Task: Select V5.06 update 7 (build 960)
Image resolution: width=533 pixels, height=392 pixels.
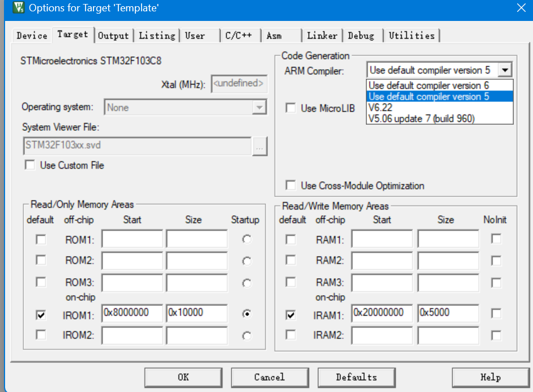Action: [440, 118]
